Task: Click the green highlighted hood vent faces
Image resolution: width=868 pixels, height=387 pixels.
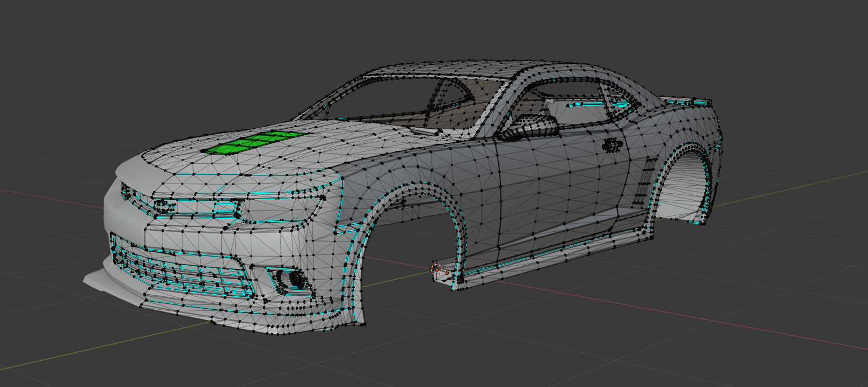Action: pyautogui.click(x=251, y=142)
